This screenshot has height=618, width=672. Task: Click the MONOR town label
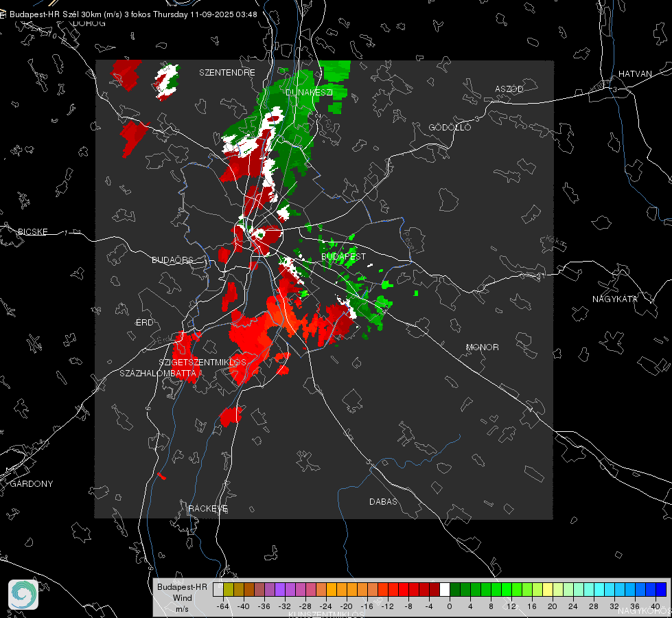(482, 347)
